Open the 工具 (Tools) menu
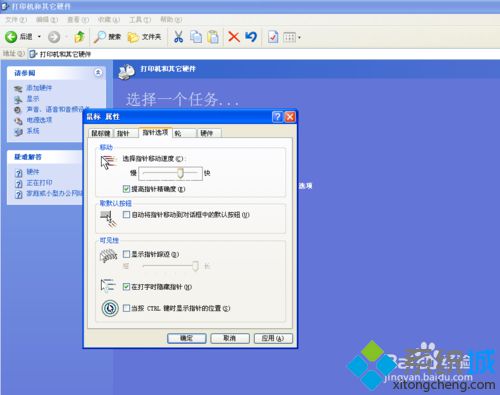Image resolution: width=500 pixels, height=395 pixels. (140, 20)
